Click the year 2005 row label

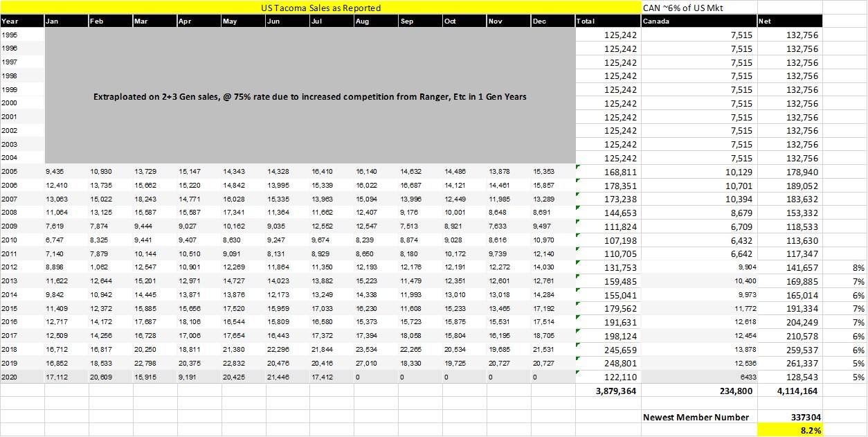click(x=22, y=172)
